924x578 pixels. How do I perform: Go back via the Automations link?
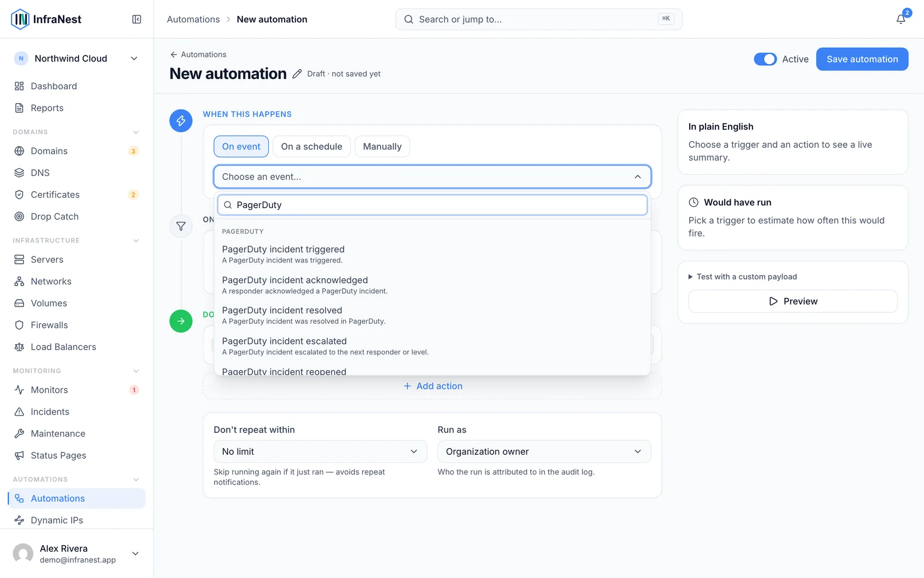[x=198, y=54]
